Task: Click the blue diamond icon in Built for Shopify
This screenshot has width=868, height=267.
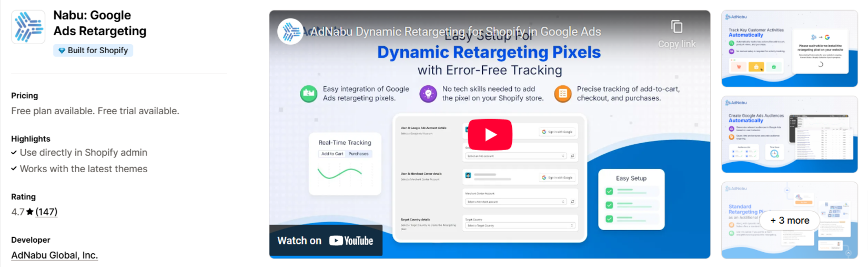Action: 62,51
